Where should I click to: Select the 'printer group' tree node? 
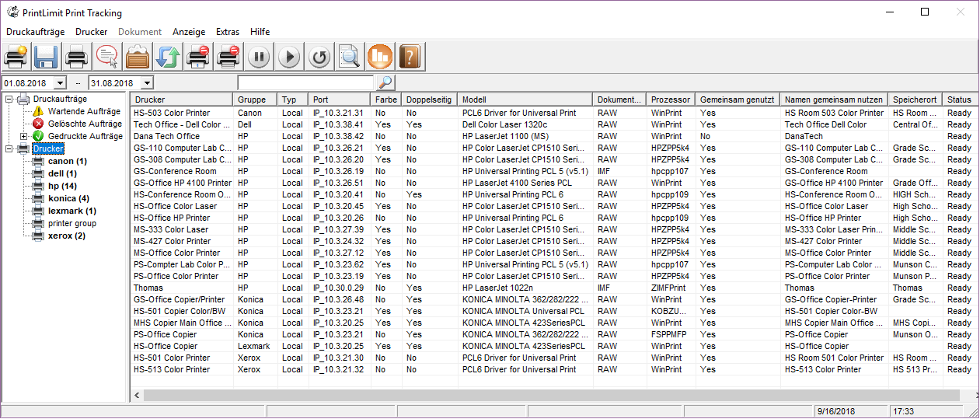pyautogui.click(x=72, y=224)
